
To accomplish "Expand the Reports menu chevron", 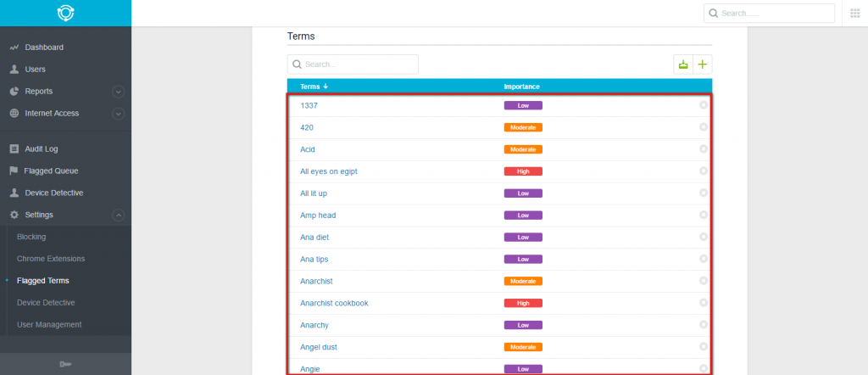I will tap(118, 92).
